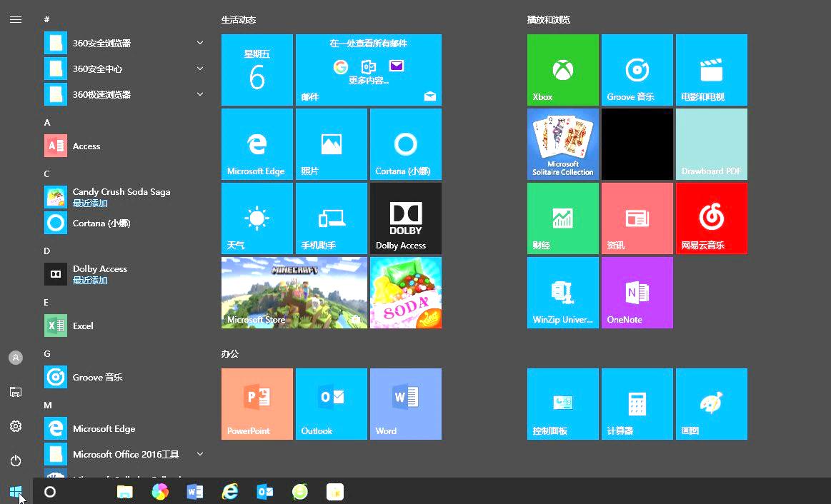Open the 天气 weather tile

coord(257,218)
